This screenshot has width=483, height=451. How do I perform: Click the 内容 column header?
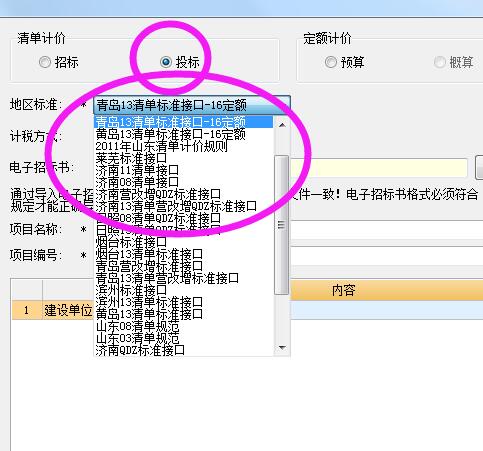coord(387,290)
